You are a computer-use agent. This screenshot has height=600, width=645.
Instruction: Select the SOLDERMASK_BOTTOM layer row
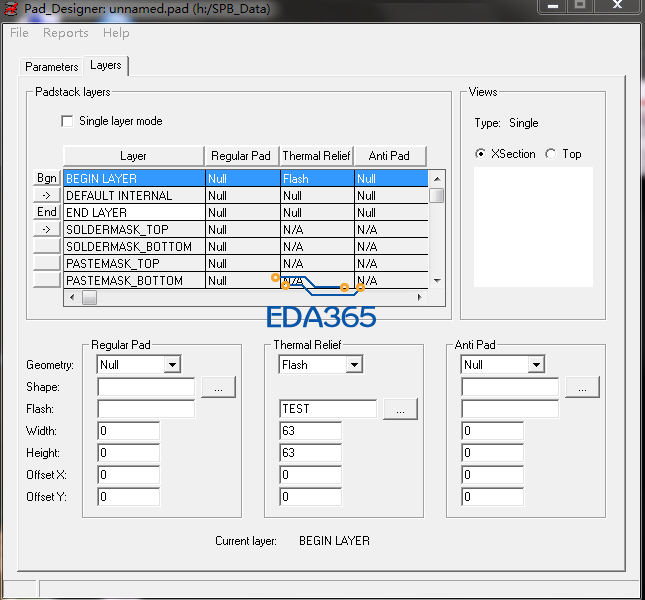click(x=246, y=246)
